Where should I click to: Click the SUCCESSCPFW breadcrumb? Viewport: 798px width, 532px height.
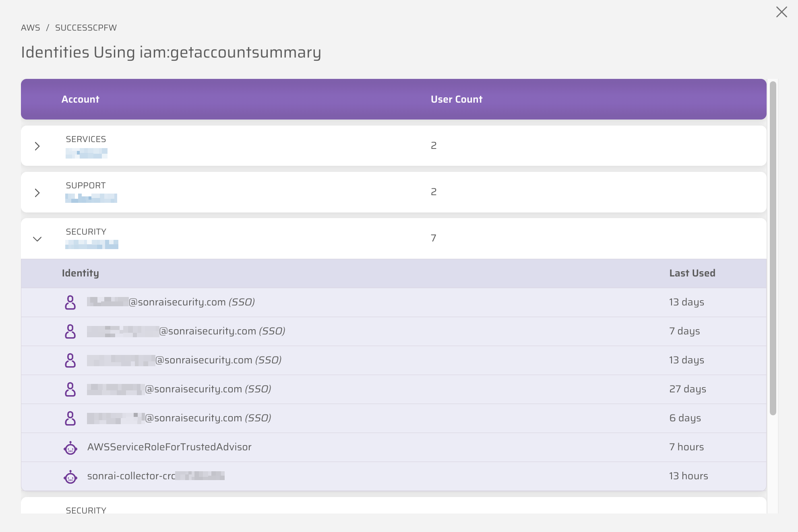click(x=86, y=28)
